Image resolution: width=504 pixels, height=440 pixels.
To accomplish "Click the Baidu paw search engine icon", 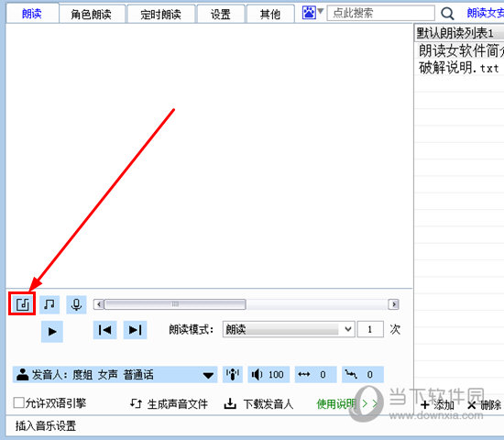I will point(309,13).
